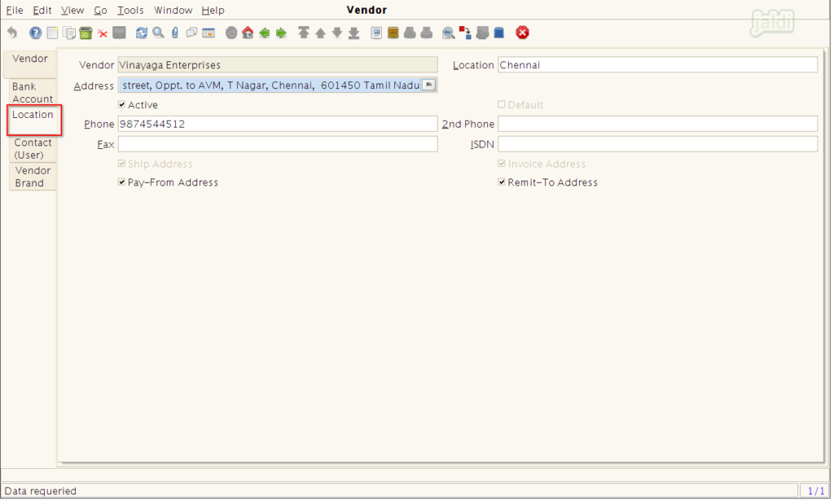Click the green forward arrow icon
This screenshot has height=504, width=834.
tap(281, 33)
